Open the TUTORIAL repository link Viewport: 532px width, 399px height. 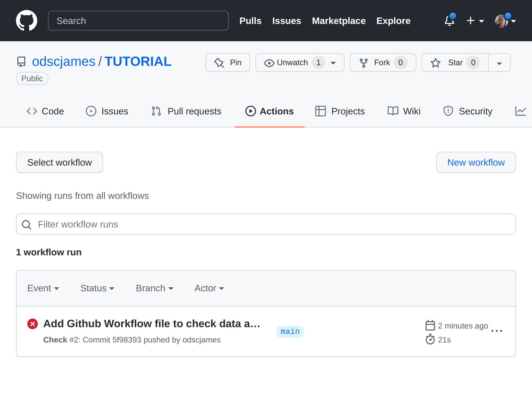click(138, 62)
